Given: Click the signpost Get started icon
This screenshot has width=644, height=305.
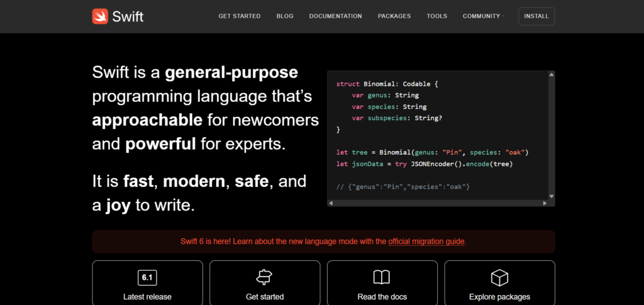Looking at the screenshot, I should [265, 278].
